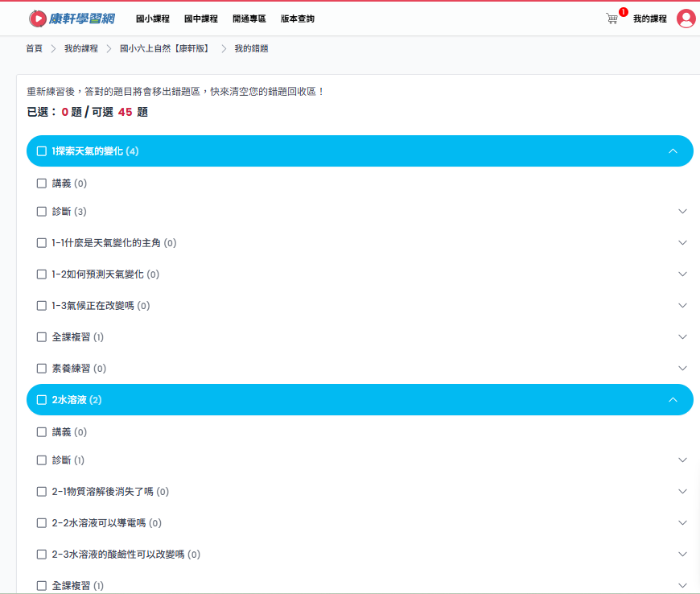700x594 pixels.
Task: Open 國小六上自然【康軒版】 breadcrumb
Action: [166, 48]
